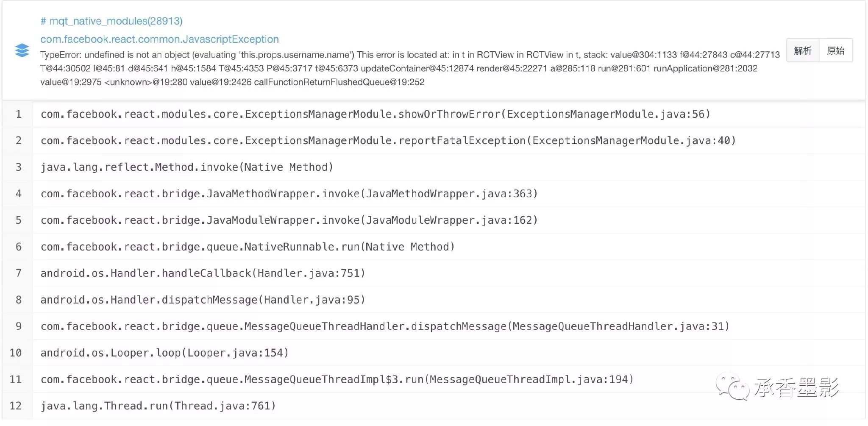Switch to the 原始 raw view
The image size is (868, 426).
[836, 51]
